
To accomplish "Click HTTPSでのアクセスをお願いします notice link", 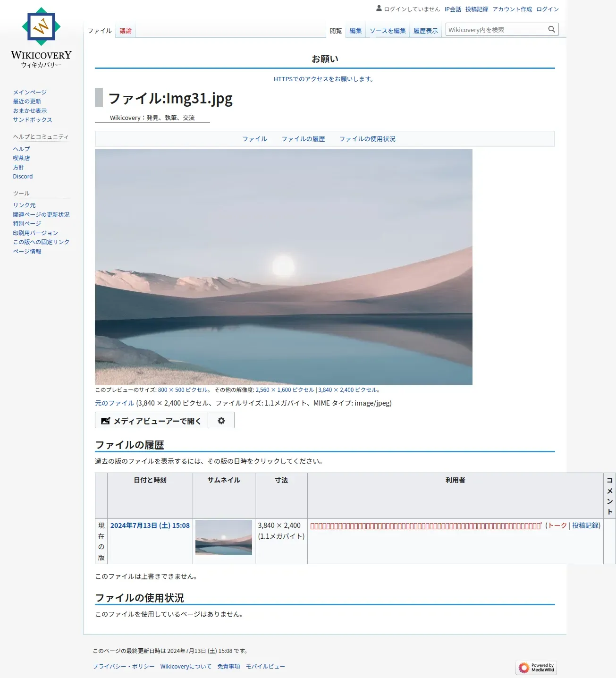I will point(324,79).
